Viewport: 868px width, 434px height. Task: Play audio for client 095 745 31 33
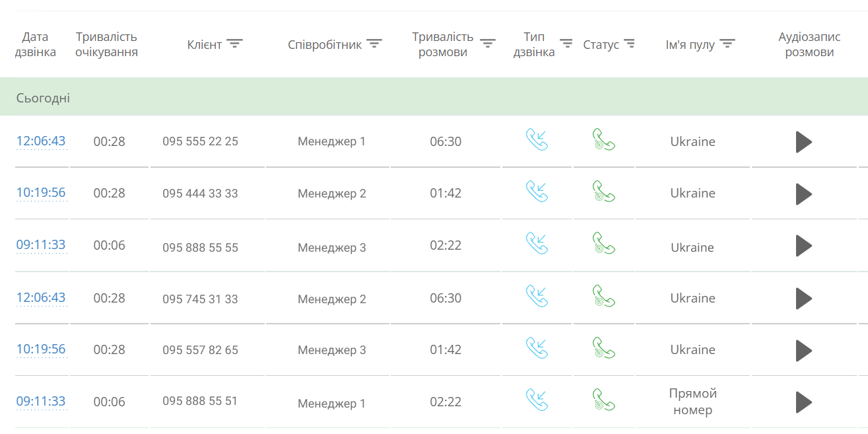[803, 299]
